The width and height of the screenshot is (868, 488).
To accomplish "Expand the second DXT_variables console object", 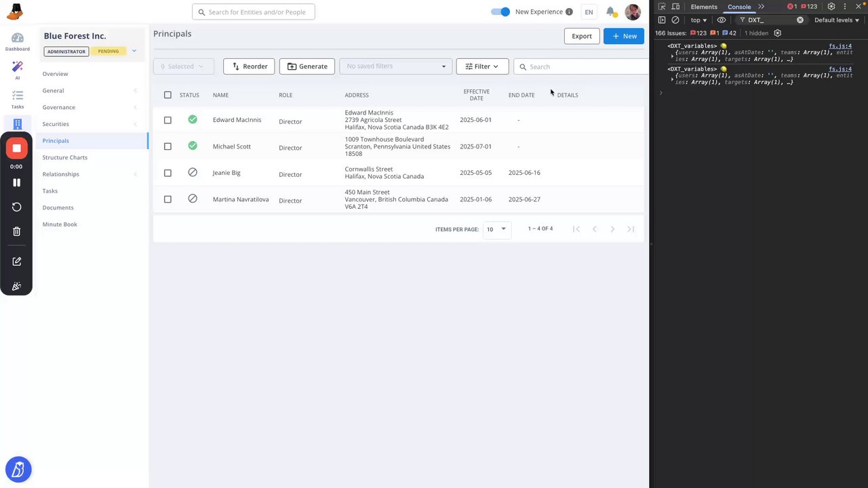I will click(x=672, y=79).
